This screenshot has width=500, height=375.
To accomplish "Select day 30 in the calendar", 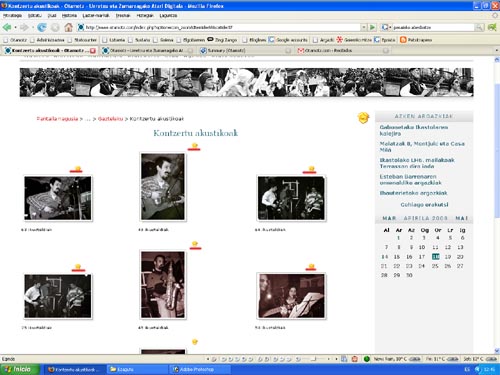I will pyautogui.click(x=409, y=275).
